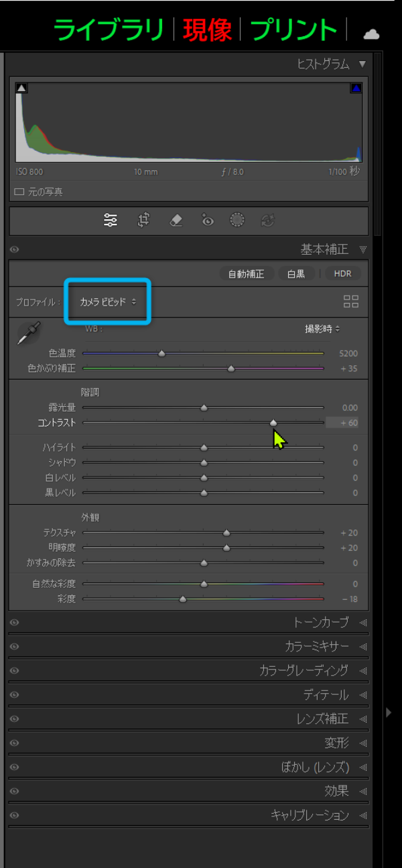
Task: Switch to the プリント module
Action: [293, 30]
